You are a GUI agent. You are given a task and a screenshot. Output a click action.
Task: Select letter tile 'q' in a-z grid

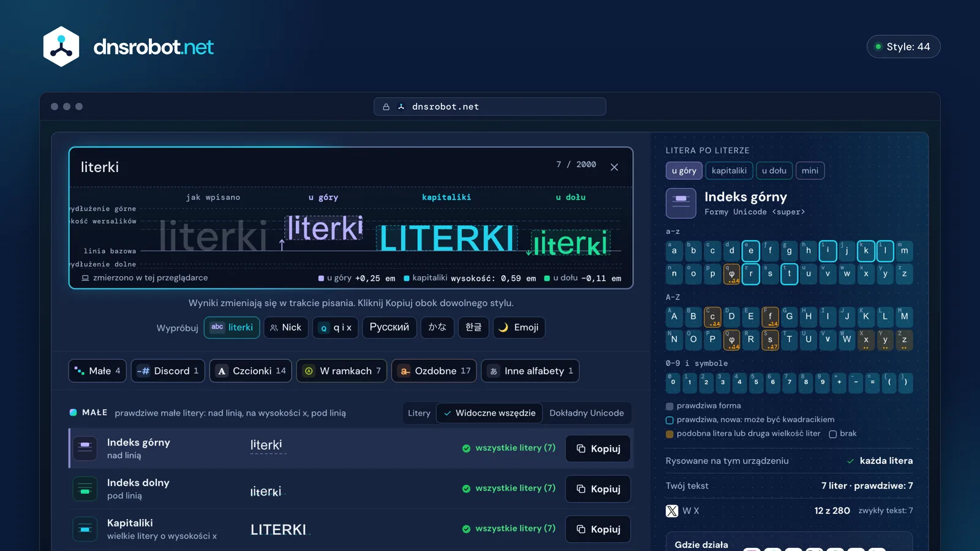click(731, 274)
